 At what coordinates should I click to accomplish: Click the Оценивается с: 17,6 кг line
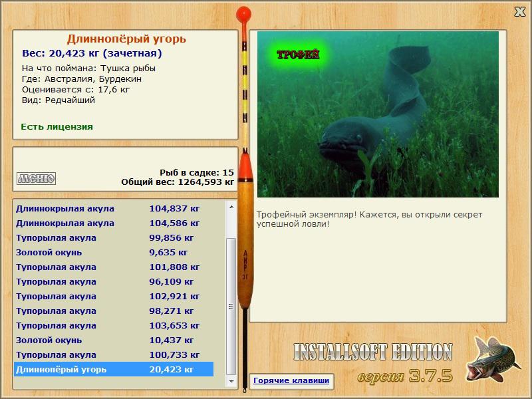click(x=76, y=90)
